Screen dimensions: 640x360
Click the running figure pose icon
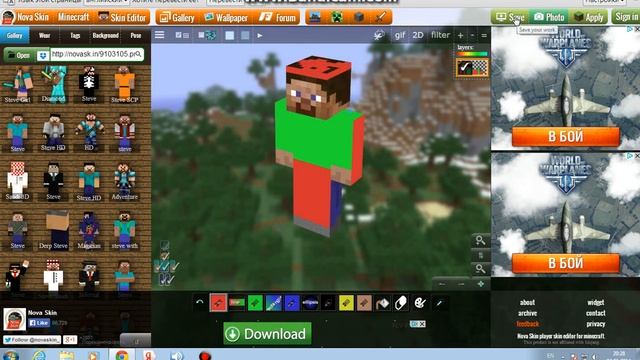coord(379,35)
